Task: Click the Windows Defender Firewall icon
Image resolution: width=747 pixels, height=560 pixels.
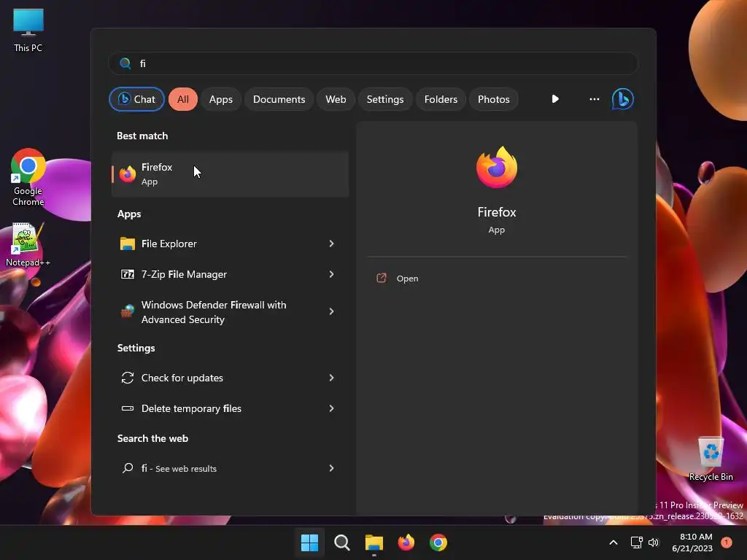Action: pos(127,311)
